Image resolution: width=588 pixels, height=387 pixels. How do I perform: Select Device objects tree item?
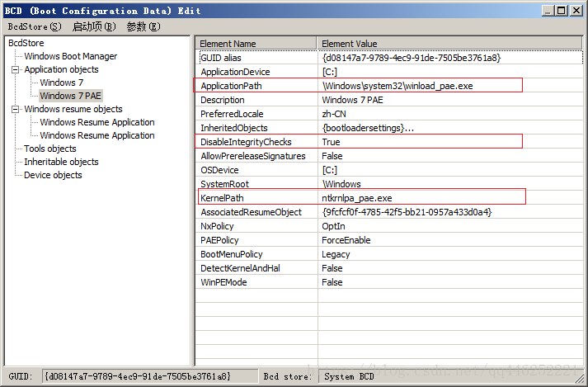point(53,175)
